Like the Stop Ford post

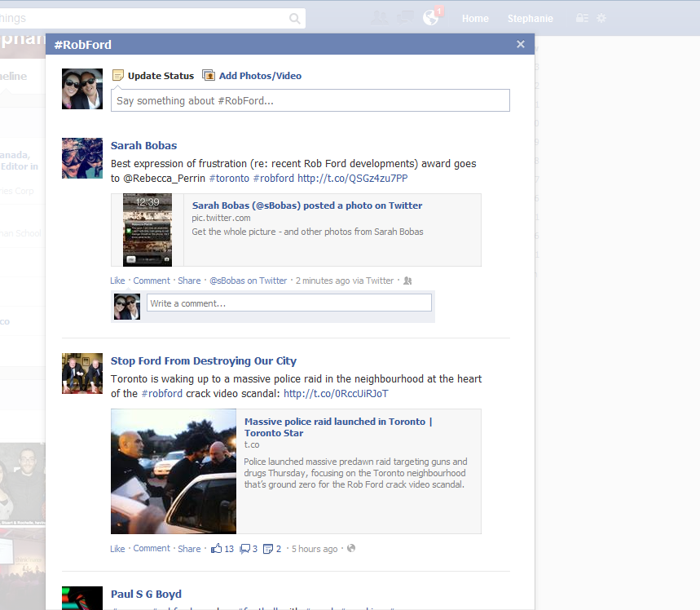tap(117, 549)
